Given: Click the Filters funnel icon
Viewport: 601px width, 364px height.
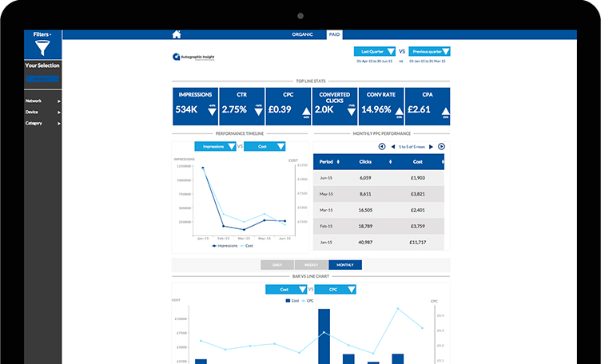Looking at the screenshot, I should pos(42,49).
